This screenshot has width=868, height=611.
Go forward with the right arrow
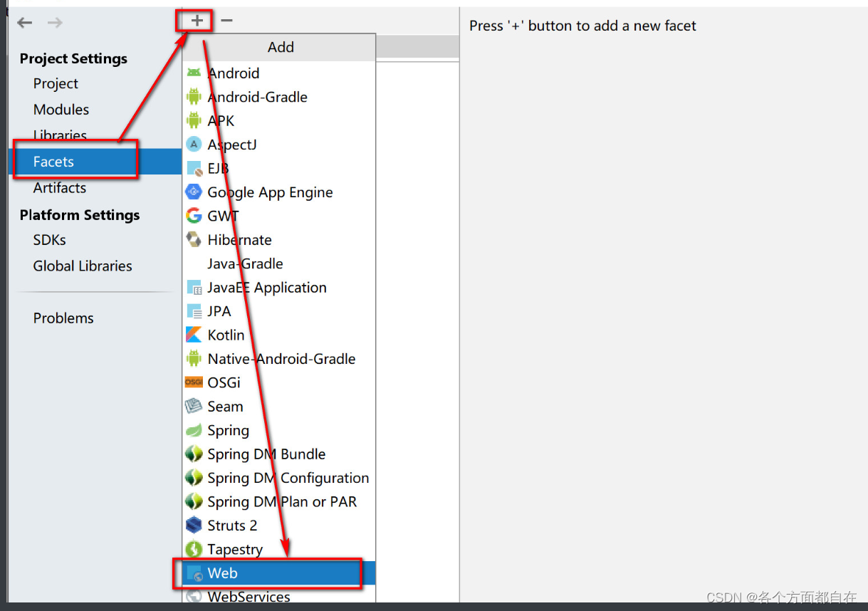tap(55, 23)
